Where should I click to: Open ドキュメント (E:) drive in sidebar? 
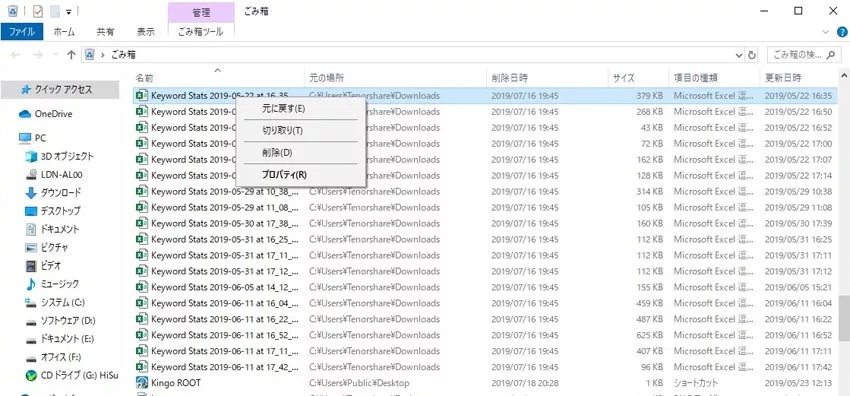[67, 339]
